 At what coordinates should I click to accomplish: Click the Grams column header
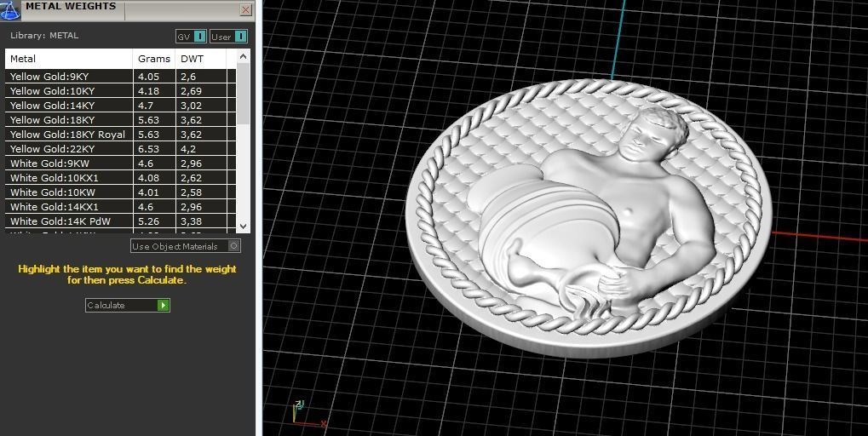pos(154,59)
